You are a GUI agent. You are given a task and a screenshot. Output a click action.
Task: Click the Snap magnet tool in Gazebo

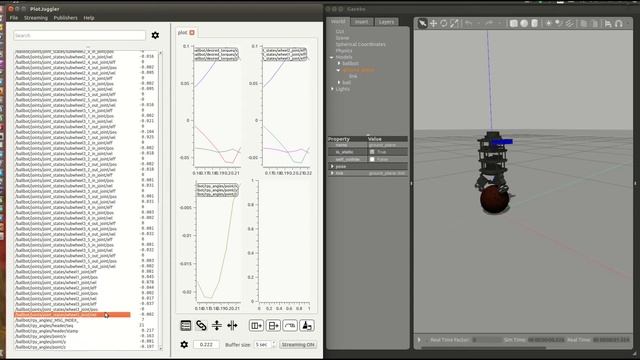pyautogui.click(x=619, y=24)
